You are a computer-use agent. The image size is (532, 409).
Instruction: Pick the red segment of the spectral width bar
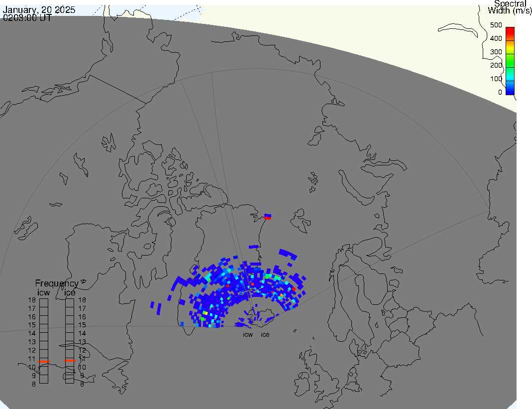point(510,34)
